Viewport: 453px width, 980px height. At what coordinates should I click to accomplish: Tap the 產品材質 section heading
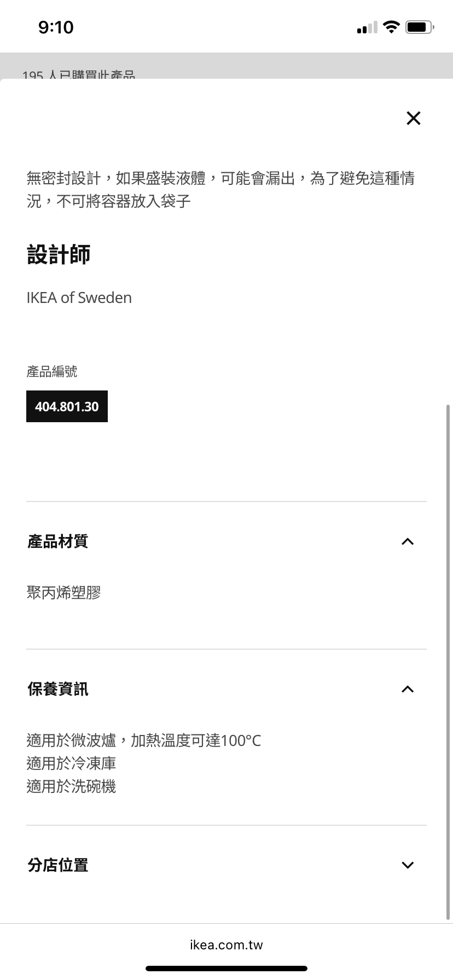click(57, 541)
